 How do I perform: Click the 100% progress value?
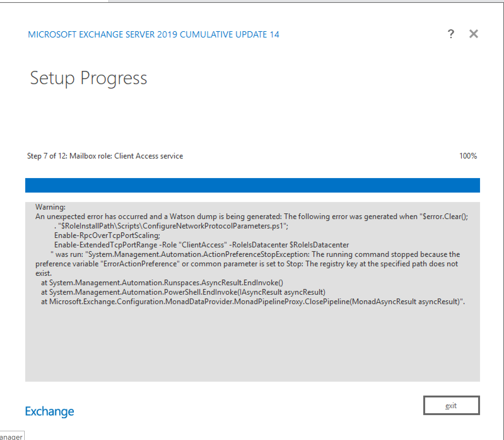(x=468, y=156)
